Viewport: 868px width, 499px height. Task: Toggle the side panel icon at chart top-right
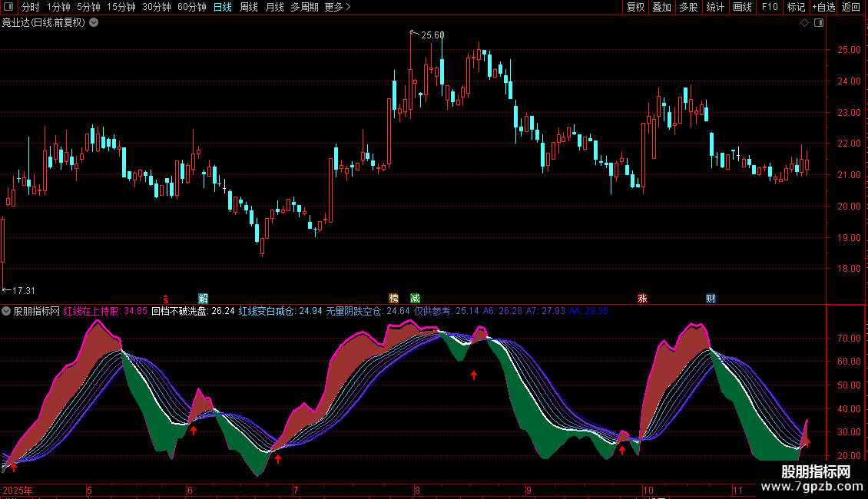coord(819,23)
